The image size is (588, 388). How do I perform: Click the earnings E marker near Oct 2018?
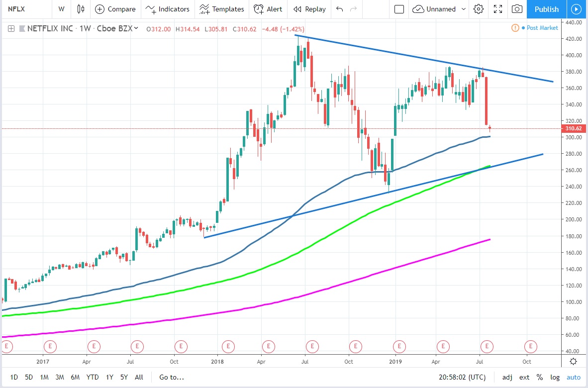click(x=356, y=346)
